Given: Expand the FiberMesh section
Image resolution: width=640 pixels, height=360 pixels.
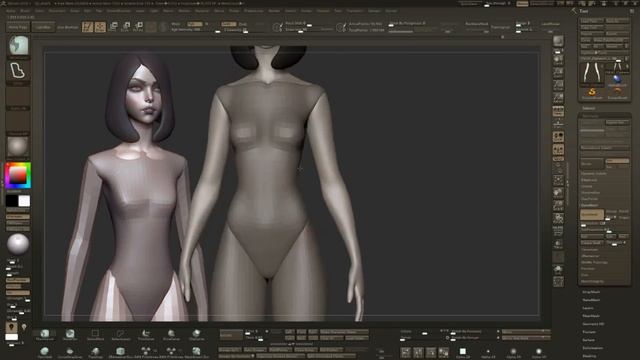Looking at the screenshot, I should [591, 316].
